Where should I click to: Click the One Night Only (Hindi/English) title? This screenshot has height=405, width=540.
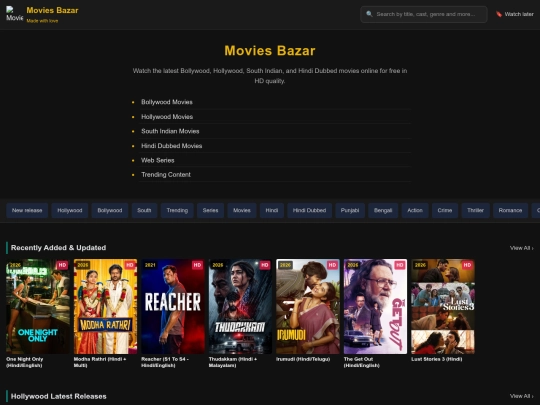point(25,362)
